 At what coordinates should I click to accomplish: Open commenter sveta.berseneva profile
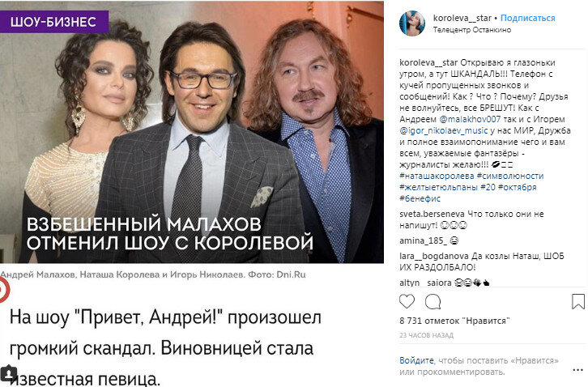point(432,214)
